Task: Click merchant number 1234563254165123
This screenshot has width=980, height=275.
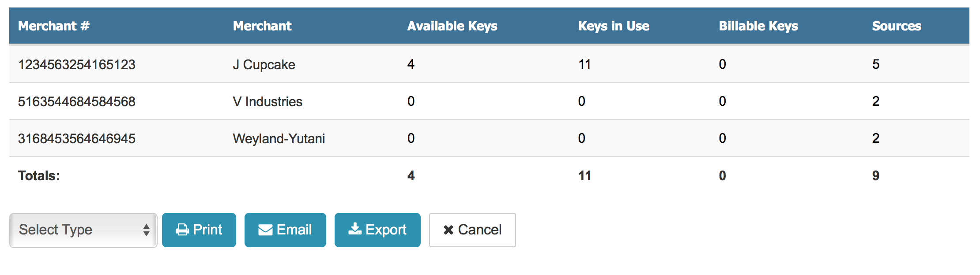Action: (x=77, y=64)
